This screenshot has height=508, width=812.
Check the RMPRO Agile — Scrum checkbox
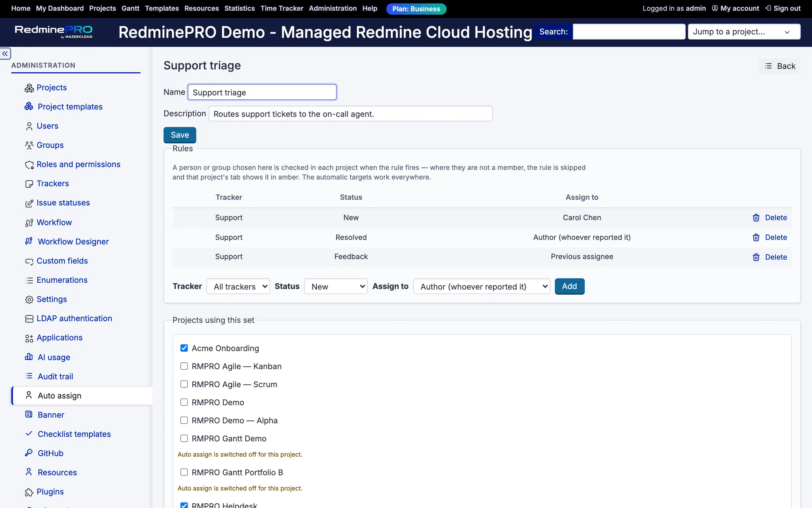tap(184, 384)
